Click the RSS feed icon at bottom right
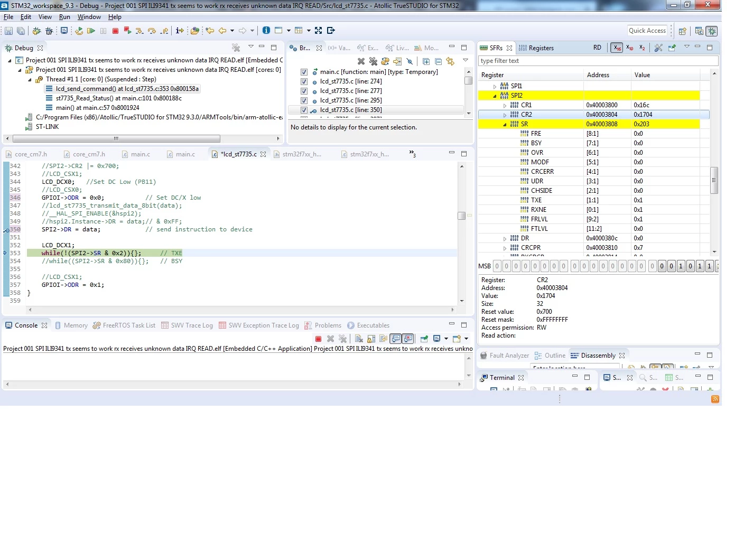This screenshot has height=560, width=744. (715, 399)
